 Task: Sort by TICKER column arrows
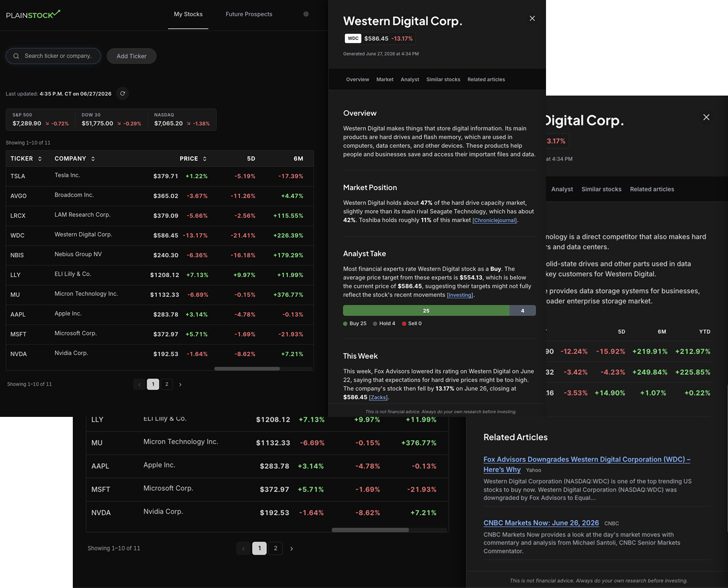tap(40, 159)
